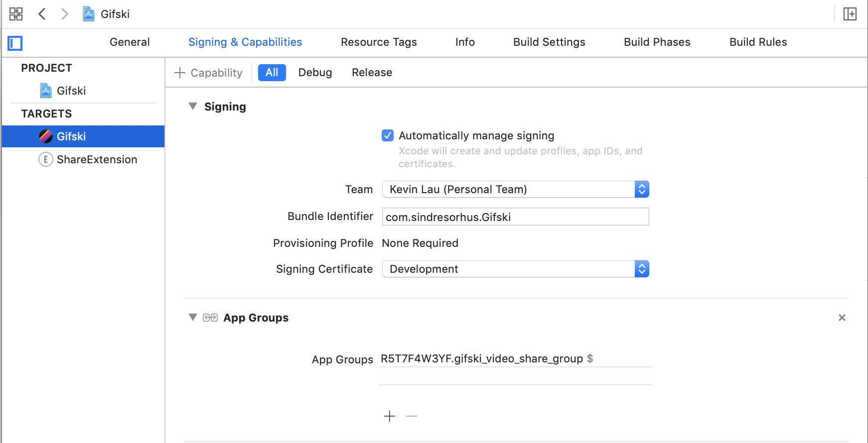Refresh app groups using the dollar icon
This screenshot has height=443, width=868.
(590, 358)
